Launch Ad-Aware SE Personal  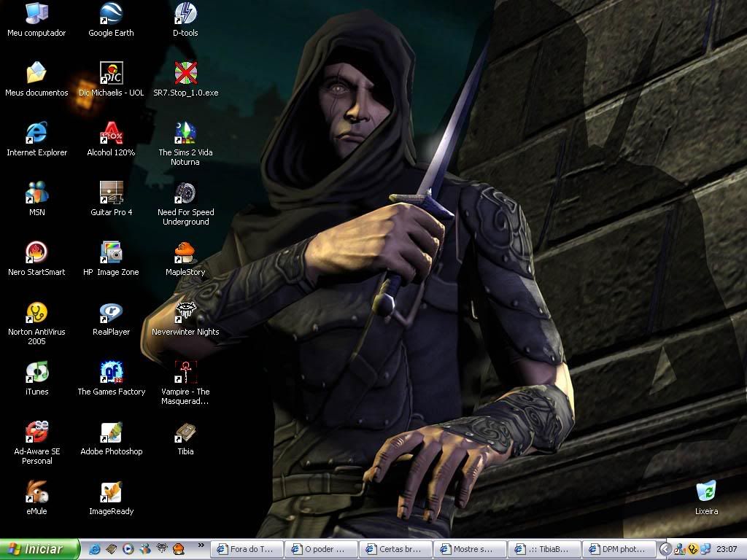pyautogui.click(x=36, y=443)
